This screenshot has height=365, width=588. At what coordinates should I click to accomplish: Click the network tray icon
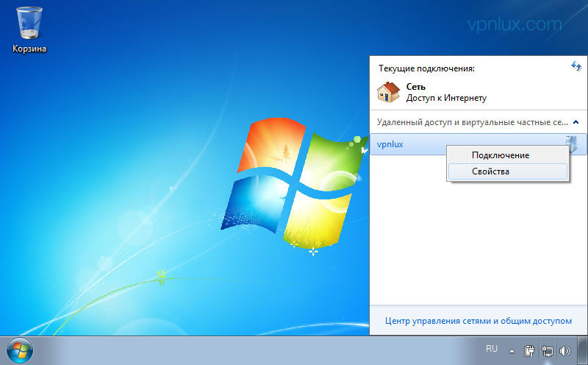[x=547, y=351]
